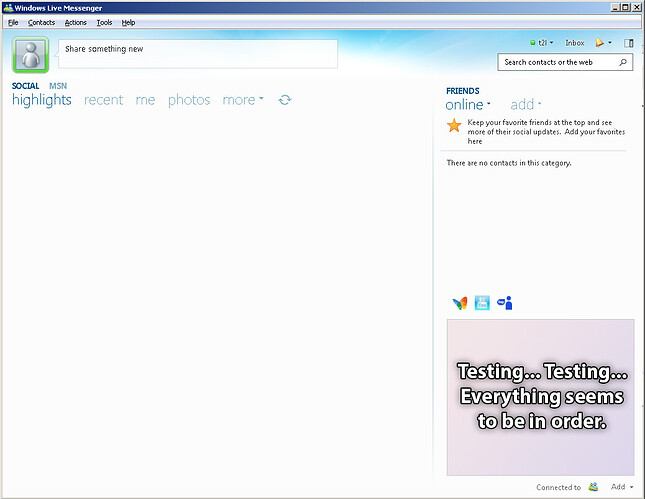This screenshot has width=645, height=499.
Task: Click the search magnifier icon
Action: (624, 62)
